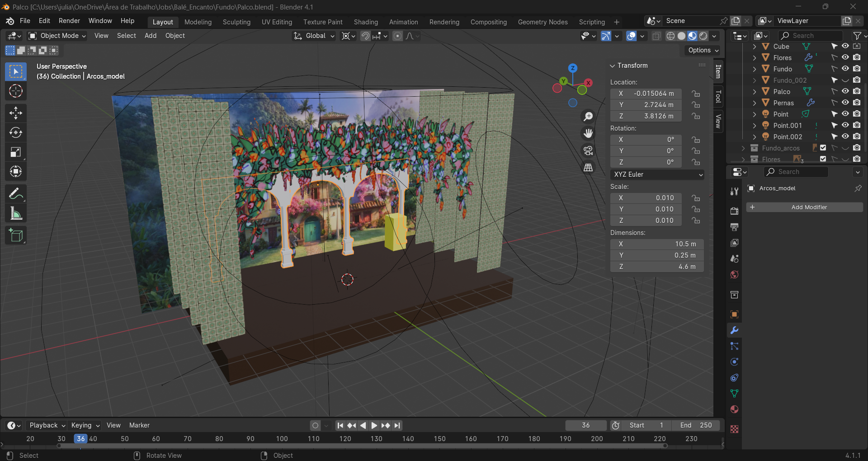Choose the combined Transform tool
This screenshot has width=868, height=461.
click(16, 171)
